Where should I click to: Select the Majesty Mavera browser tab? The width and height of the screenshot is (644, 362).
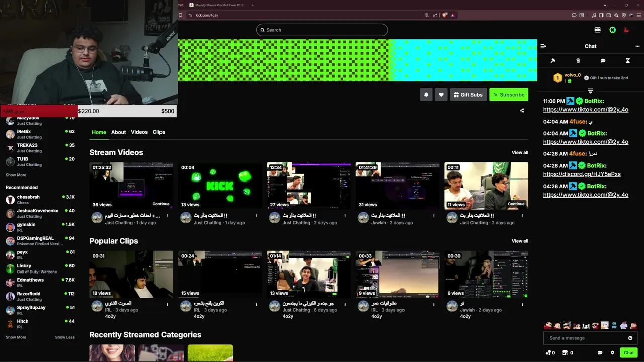[217, 5]
